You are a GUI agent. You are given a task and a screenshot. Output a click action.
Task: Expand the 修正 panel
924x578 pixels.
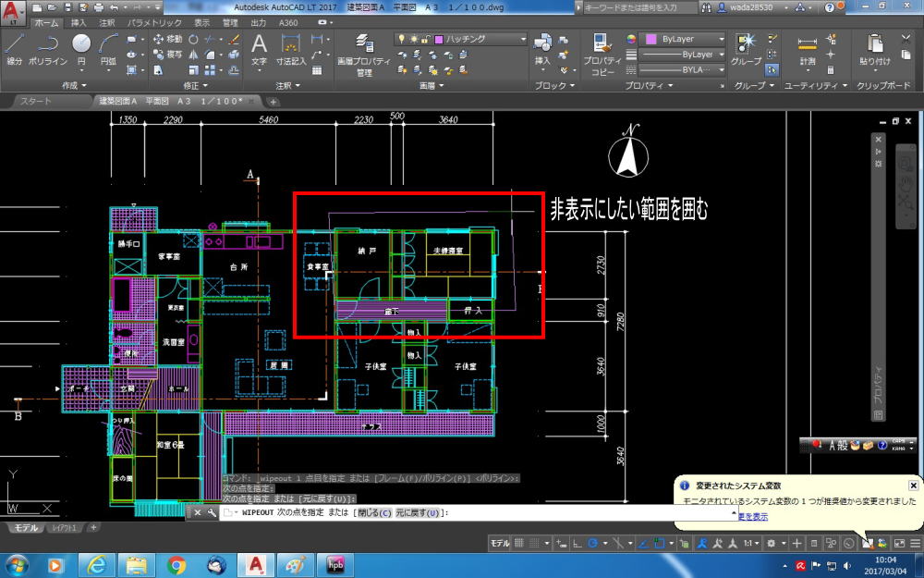tap(196, 85)
